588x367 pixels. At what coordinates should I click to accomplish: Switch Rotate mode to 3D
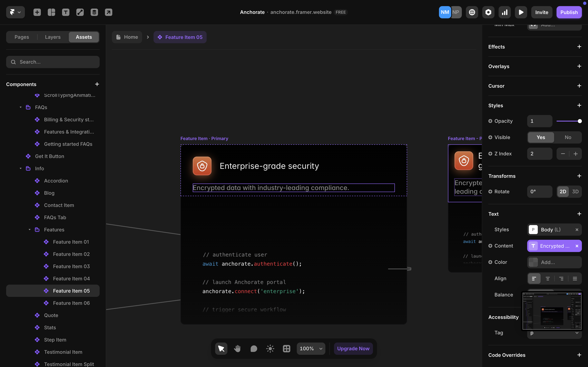[x=575, y=191]
